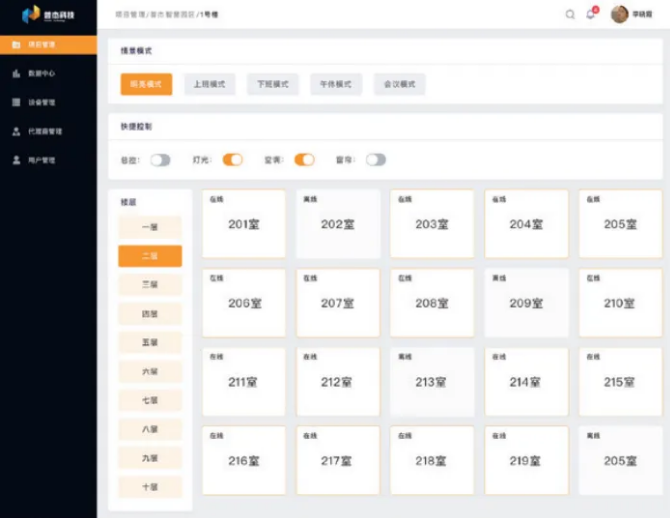Open the offline 209室 room card
Viewport: 670px width, 518px height.
[x=526, y=303]
